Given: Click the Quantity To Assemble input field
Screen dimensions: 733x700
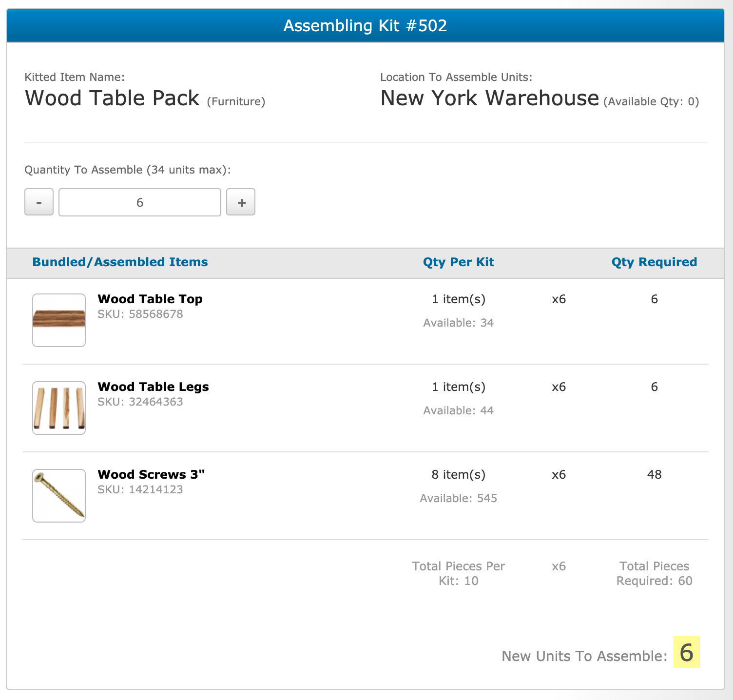Looking at the screenshot, I should click(x=140, y=202).
